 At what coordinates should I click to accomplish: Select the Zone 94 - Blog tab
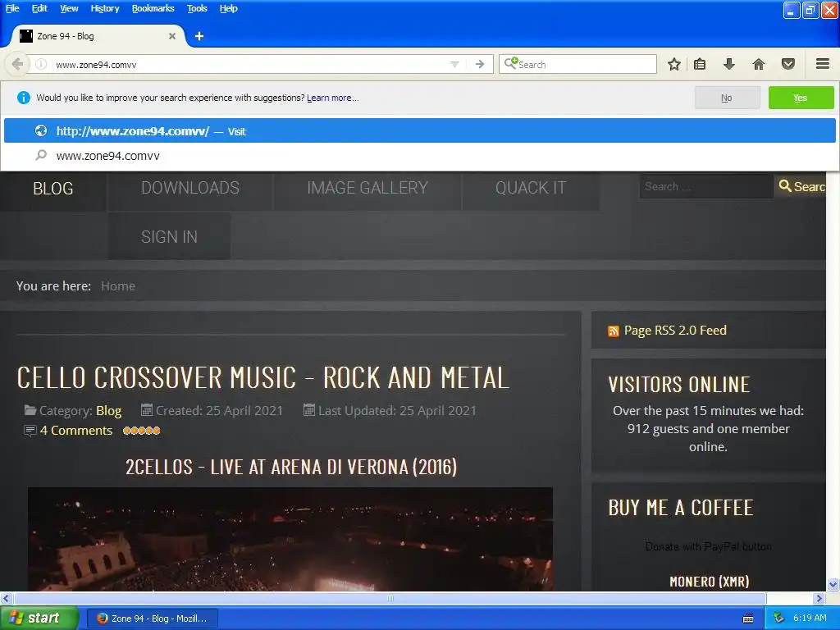(97, 36)
